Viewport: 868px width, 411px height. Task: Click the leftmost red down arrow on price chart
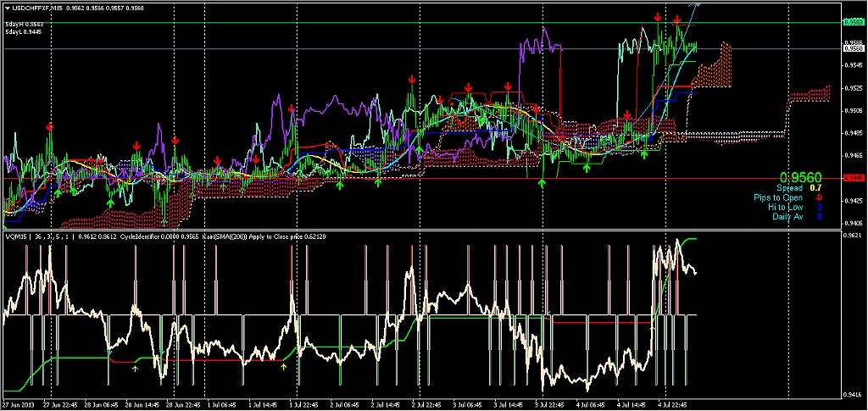[49, 126]
